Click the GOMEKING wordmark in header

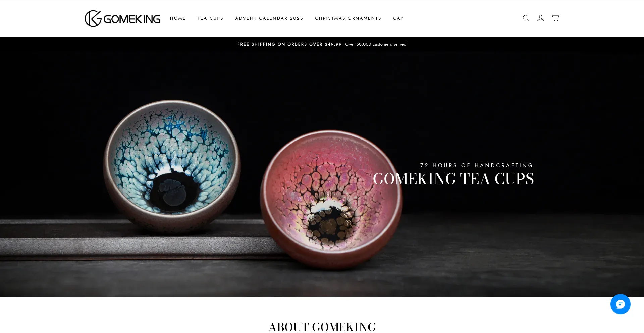pyautogui.click(x=132, y=19)
